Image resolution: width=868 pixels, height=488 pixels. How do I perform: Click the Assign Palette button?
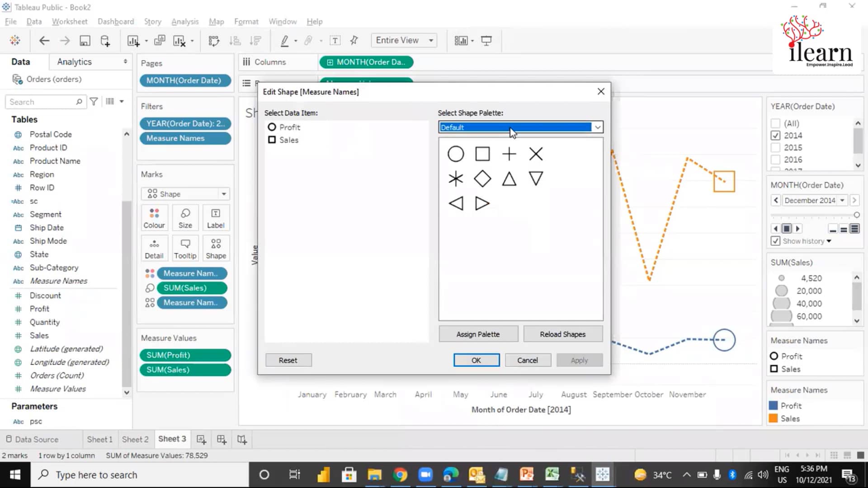pyautogui.click(x=478, y=334)
